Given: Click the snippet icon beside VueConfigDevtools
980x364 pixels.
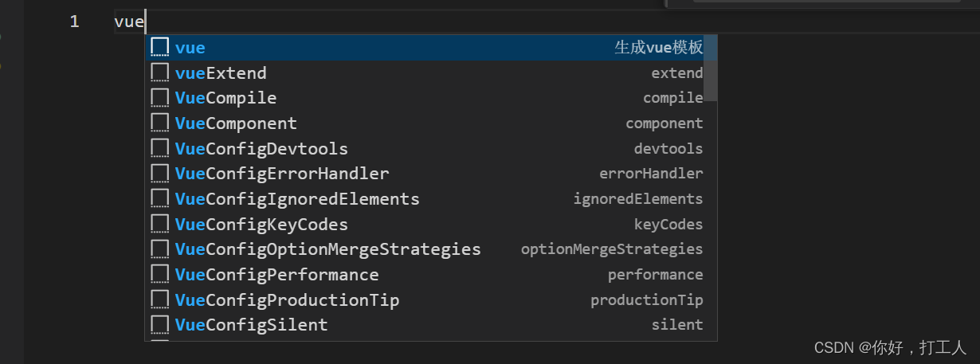Looking at the screenshot, I should (x=159, y=148).
